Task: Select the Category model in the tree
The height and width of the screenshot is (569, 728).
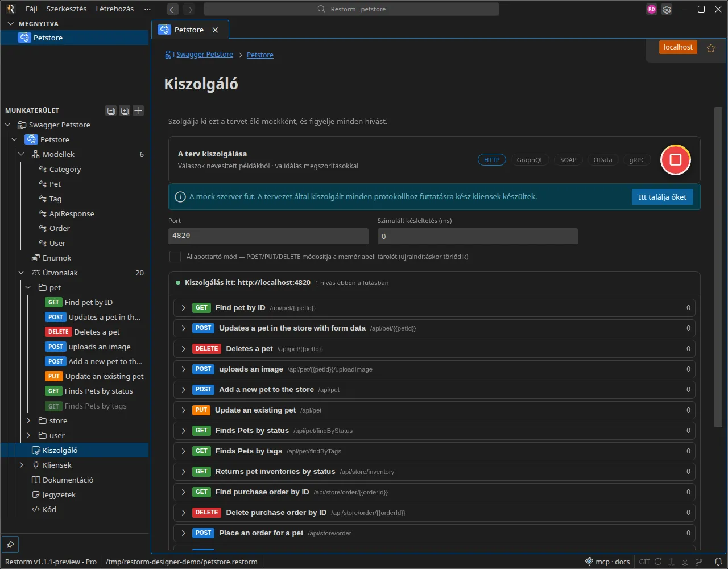Action: coord(65,170)
